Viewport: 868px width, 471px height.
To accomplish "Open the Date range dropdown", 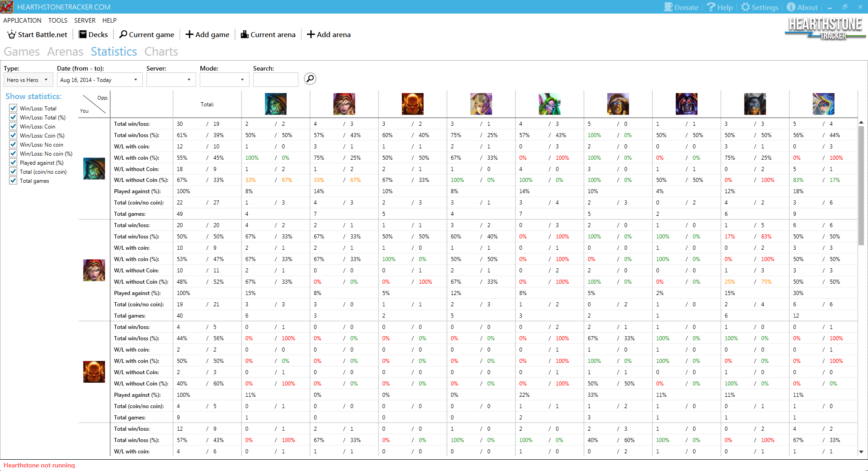I will click(x=99, y=80).
